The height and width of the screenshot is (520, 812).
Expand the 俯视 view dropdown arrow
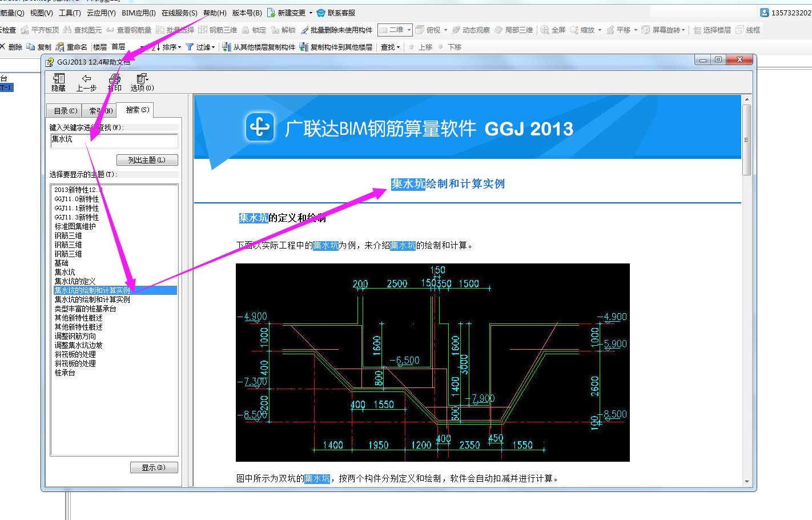[x=445, y=30]
